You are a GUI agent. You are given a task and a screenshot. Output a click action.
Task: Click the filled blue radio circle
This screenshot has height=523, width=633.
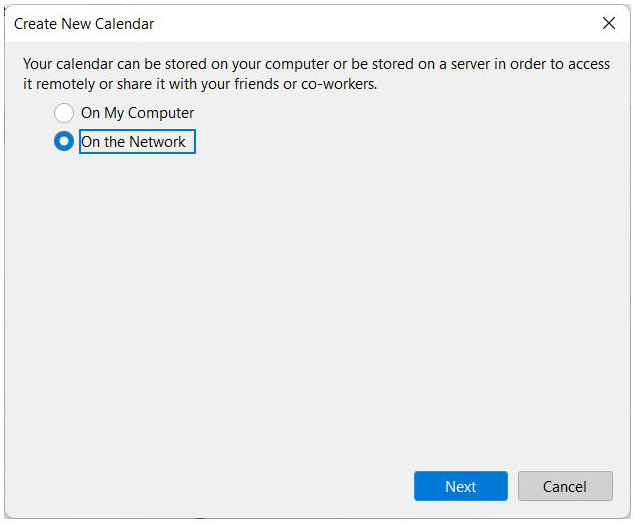pyautogui.click(x=64, y=141)
